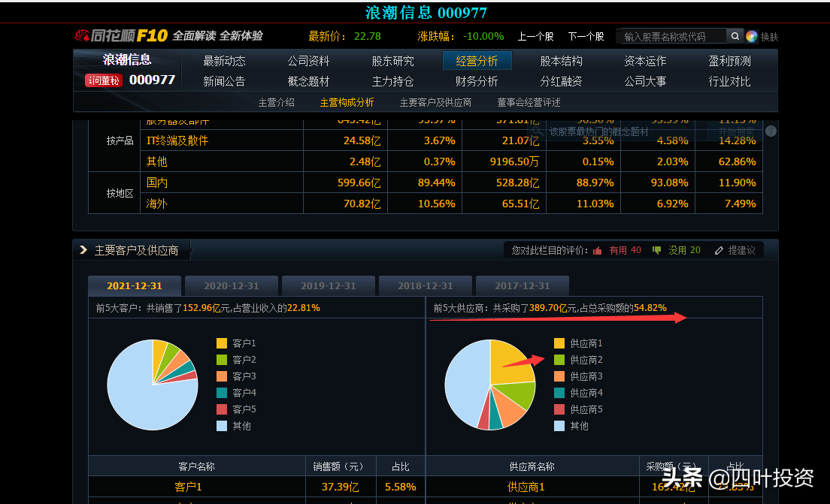Click the 客户1 name in customer table

pyautogui.click(x=188, y=487)
